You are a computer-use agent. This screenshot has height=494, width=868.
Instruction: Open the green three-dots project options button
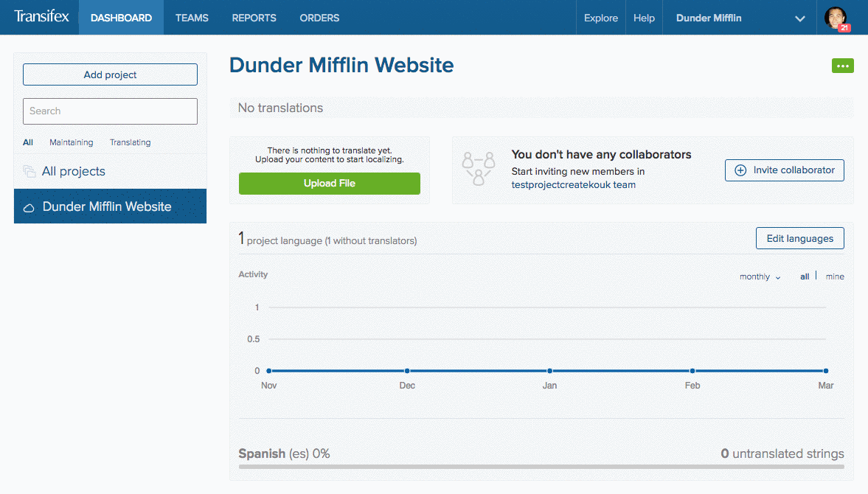point(842,66)
